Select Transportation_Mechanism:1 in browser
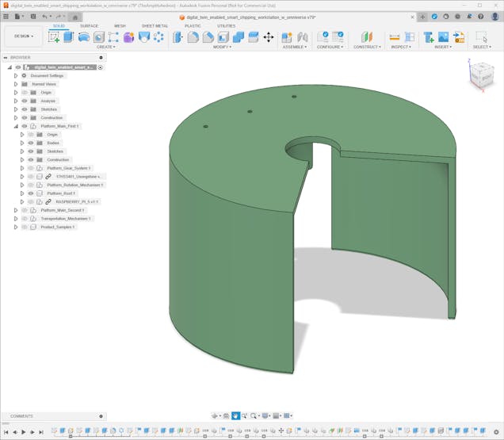The image size is (504, 440). click(66, 218)
